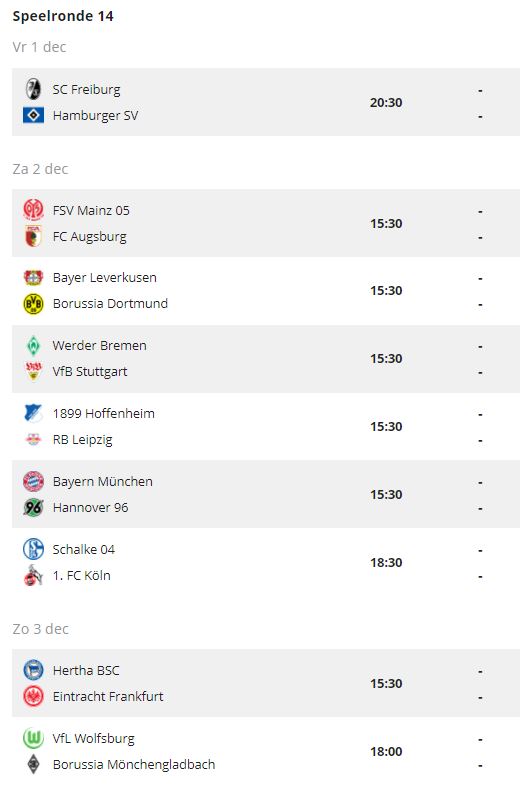Click the 20:30 kickoff time for Freiburg match
The image size is (529, 796).
point(386,103)
